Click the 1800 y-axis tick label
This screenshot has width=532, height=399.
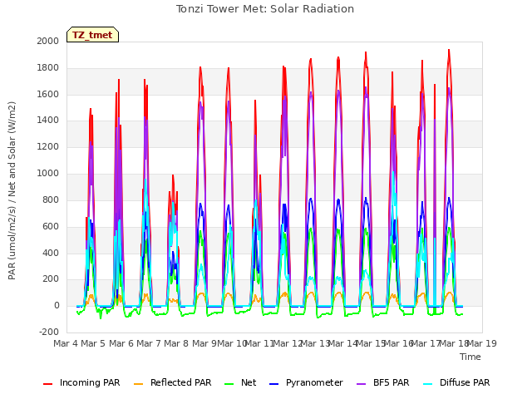coord(48,68)
